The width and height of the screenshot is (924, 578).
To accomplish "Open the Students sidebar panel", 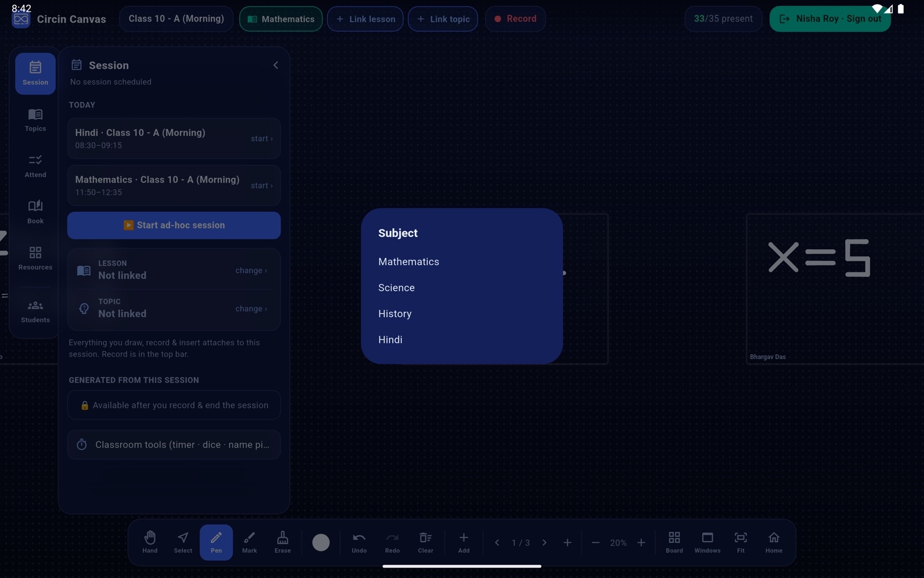I will (x=35, y=311).
